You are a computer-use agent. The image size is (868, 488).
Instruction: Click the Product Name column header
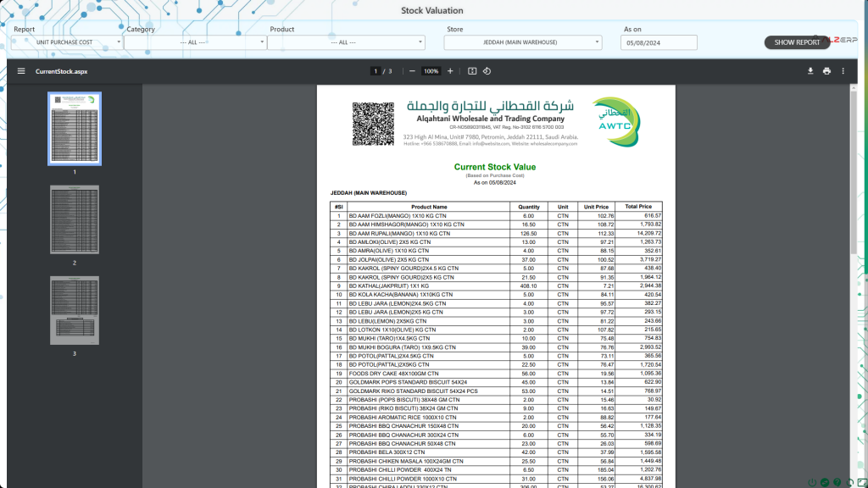coord(429,207)
